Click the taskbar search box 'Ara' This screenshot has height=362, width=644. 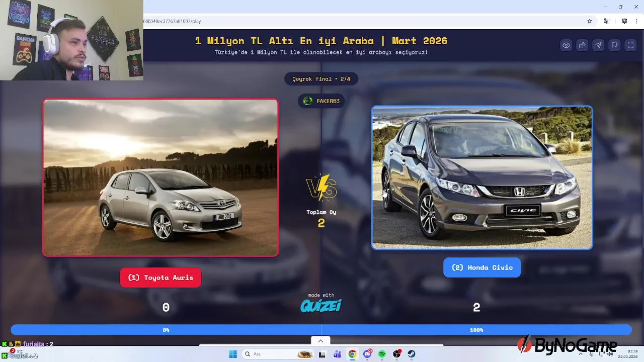pyautogui.click(x=277, y=354)
